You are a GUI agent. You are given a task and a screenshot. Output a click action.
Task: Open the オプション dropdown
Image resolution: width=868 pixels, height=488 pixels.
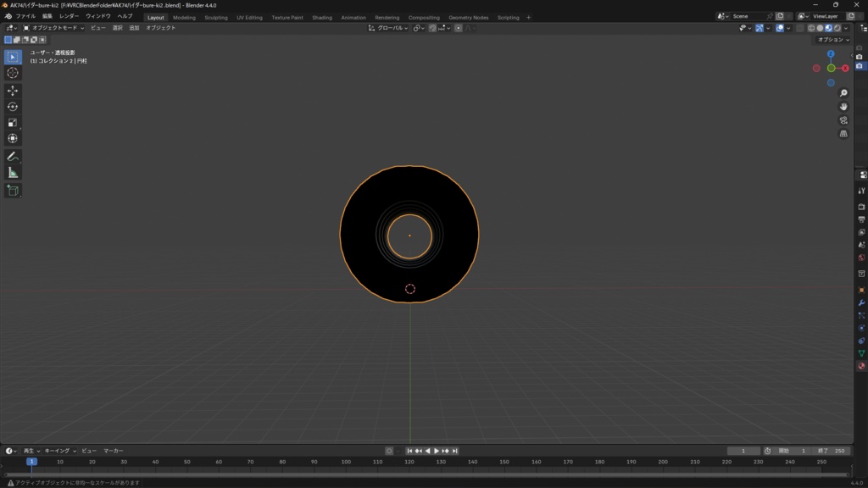pyautogui.click(x=833, y=40)
